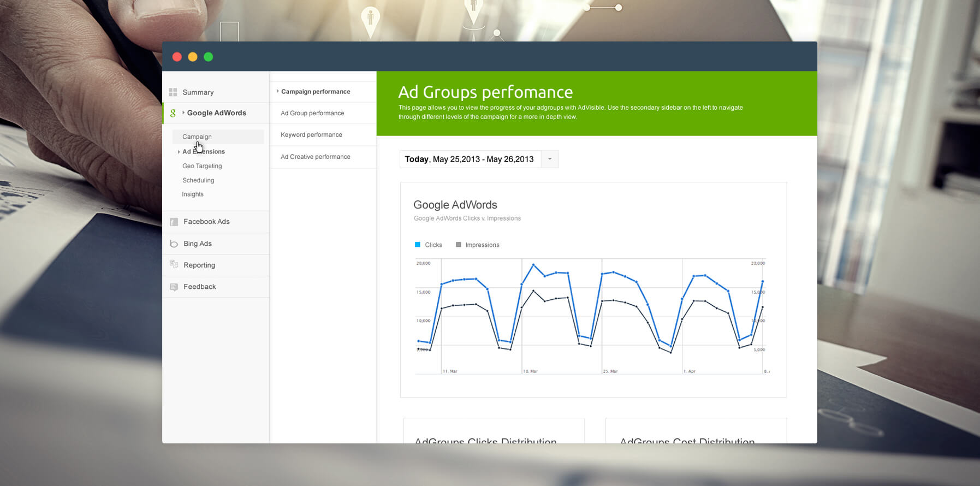The width and height of the screenshot is (980, 486).
Task: Click the red close window button
Action: [177, 57]
